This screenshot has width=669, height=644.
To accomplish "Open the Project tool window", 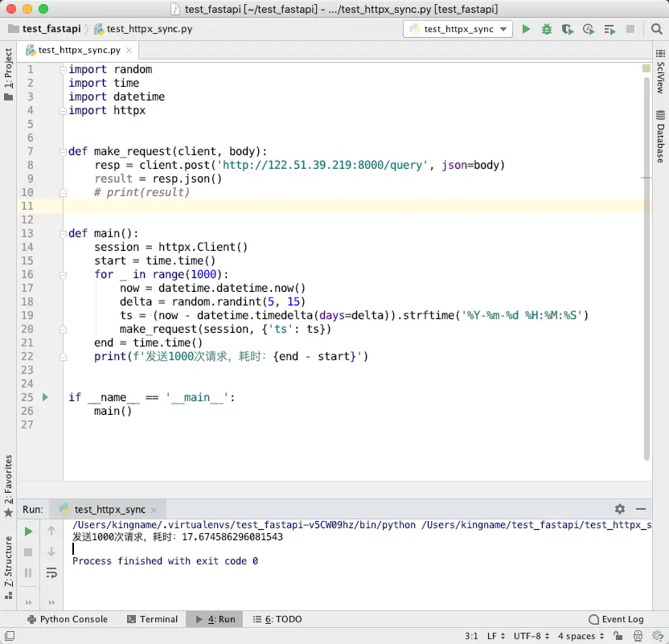I will [x=8, y=74].
